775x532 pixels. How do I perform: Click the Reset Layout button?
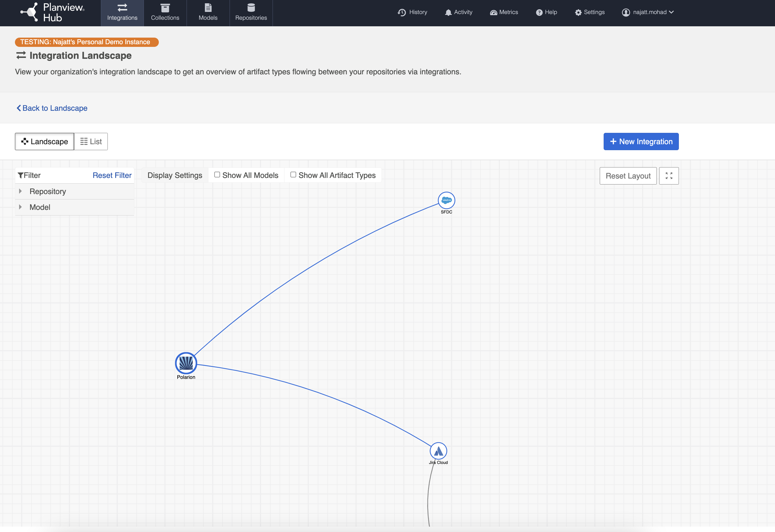[628, 176]
